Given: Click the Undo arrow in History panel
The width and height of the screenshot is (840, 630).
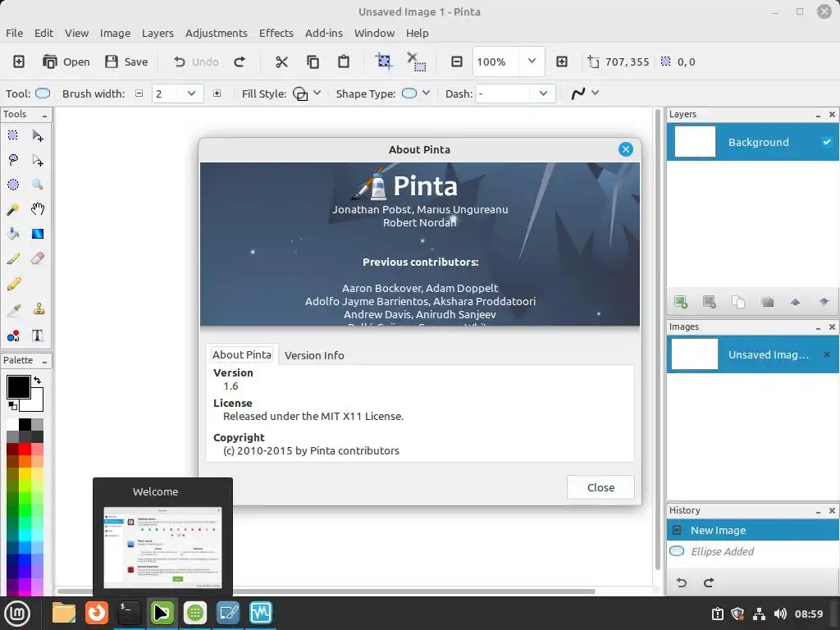Looking at the screenshot, I should click(x=682, y=582).
